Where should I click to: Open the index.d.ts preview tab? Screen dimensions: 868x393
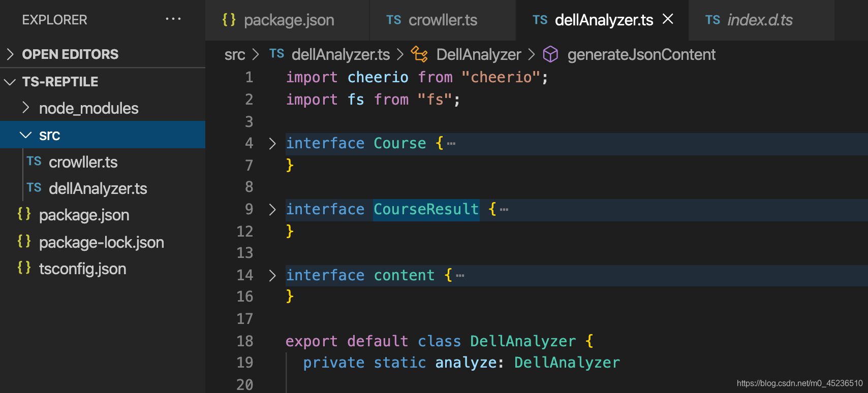(761, 20)
